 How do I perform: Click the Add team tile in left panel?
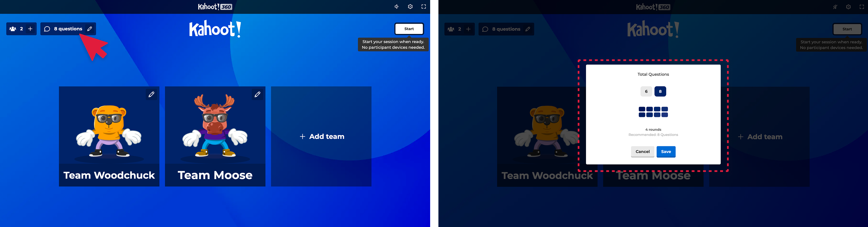tap(321, 136)
